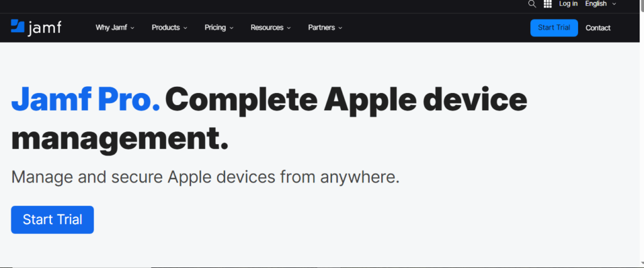The height and width of the screenshot is (268, 644).
Task: Open the Resources menu item
Action: point(270,28)
